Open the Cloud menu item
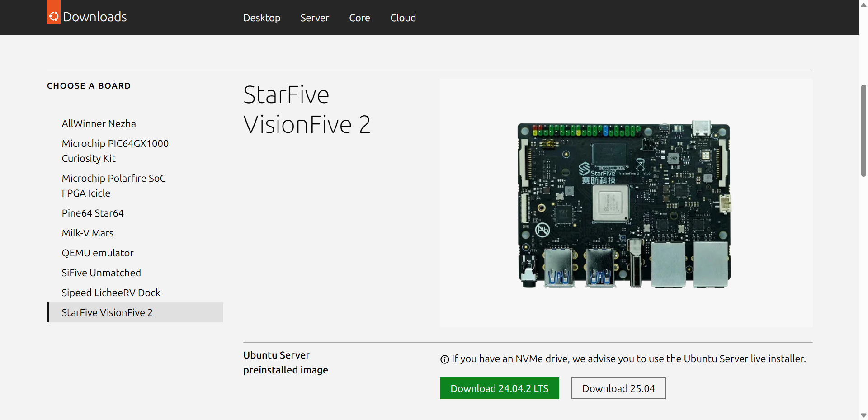This screenshot has width=868, height=420. point(403,18)
